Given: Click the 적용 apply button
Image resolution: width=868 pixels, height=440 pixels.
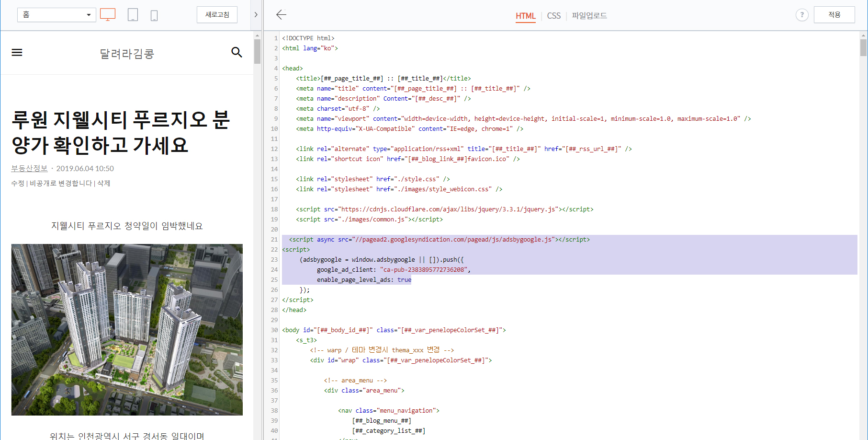Looking at the screenshot, I should [834, 15].
